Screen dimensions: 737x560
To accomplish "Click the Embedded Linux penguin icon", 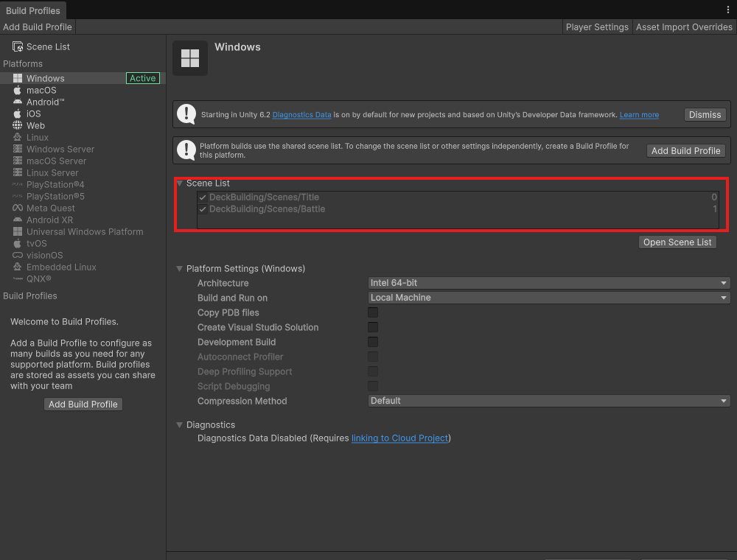I will tap(18, 267).
